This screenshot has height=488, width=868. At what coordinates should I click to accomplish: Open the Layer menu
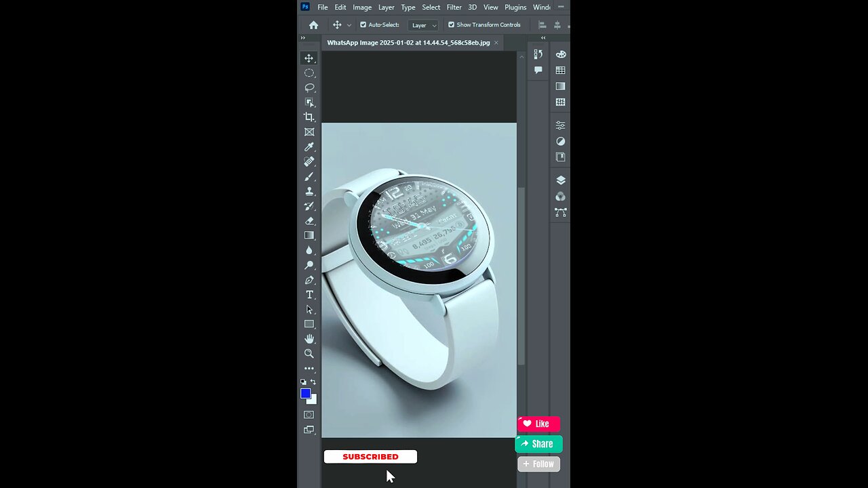click(387, 7)
